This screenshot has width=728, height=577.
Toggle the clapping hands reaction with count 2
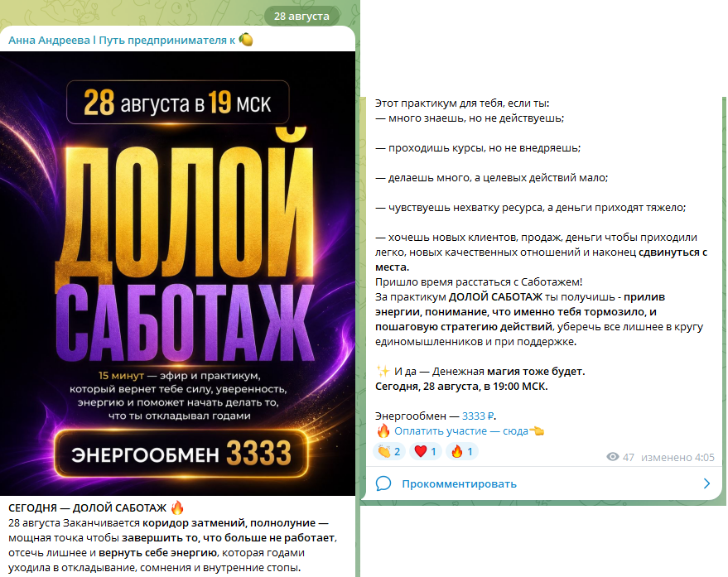389,451
